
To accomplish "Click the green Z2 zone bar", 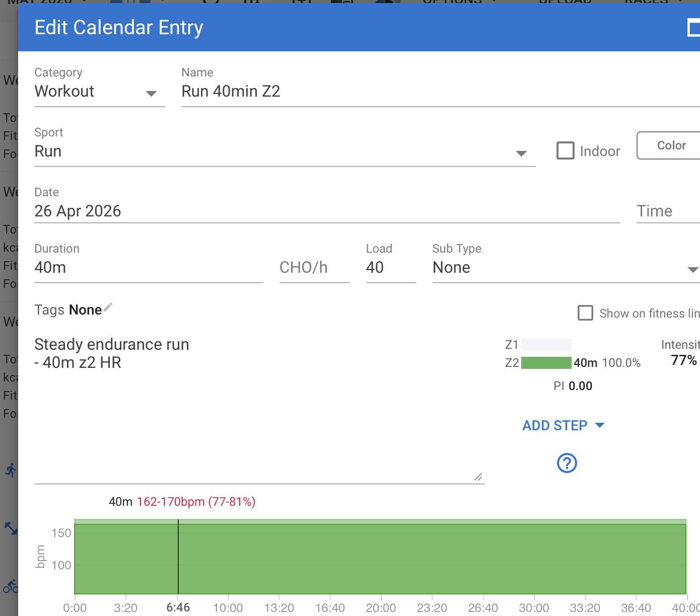I will [x=546, y=363].
